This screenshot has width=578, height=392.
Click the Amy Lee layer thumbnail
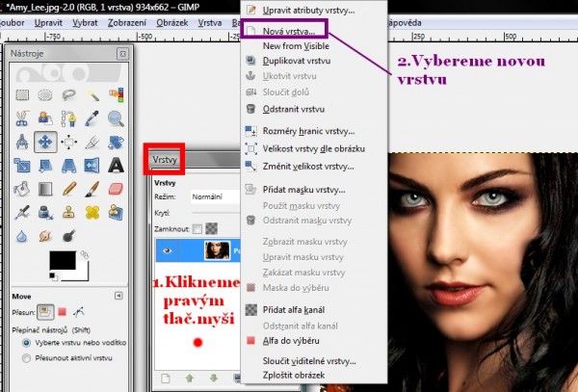[x=217, y=250]
